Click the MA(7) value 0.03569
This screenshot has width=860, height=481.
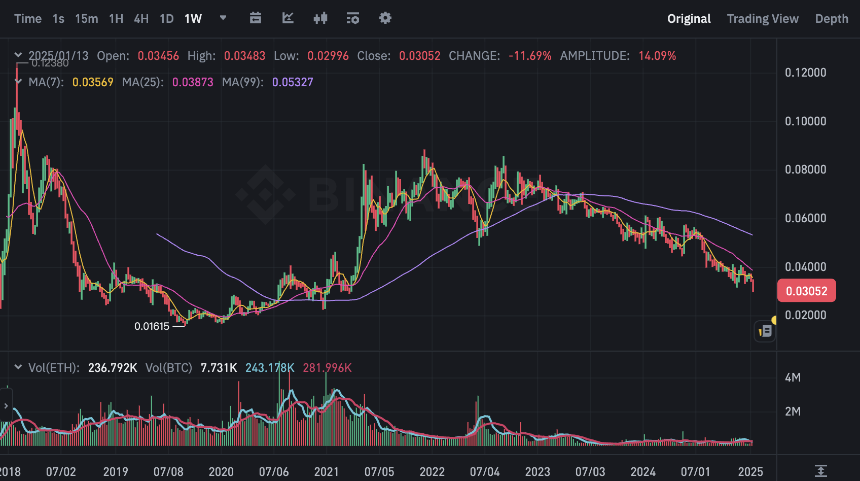point(93,82)
